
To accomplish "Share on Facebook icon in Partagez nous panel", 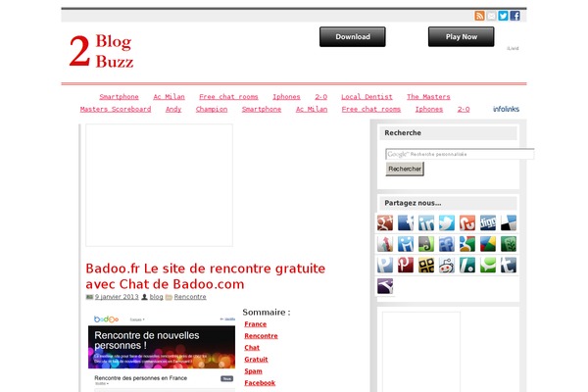I will coord(406,222).
